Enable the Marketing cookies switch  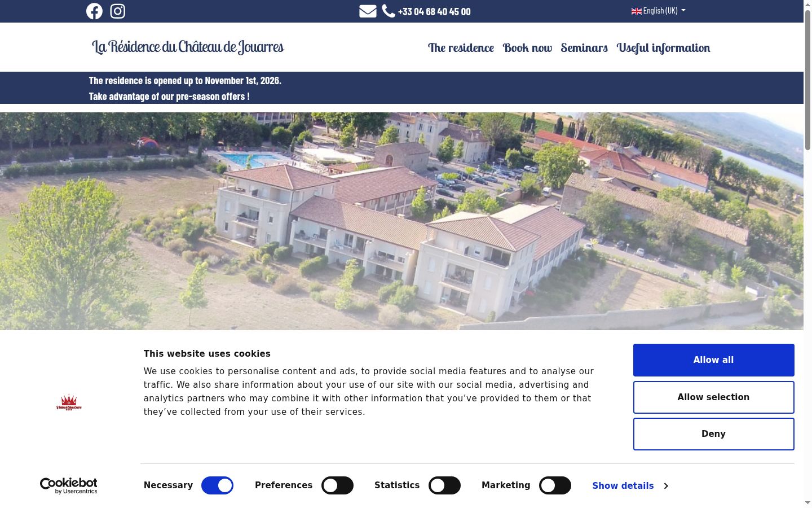tap(555, 485)
